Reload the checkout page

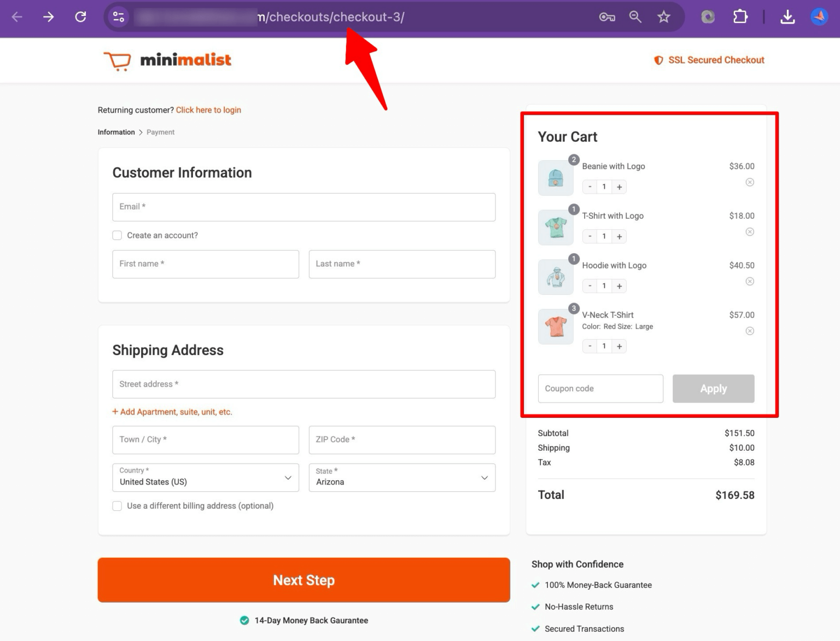(80, 16)
